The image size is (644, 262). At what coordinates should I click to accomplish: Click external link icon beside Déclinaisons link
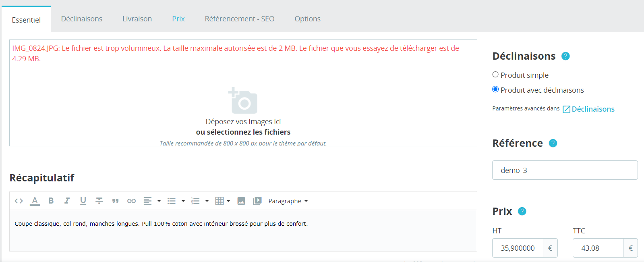pyautogui.click(x=566, y=109)
